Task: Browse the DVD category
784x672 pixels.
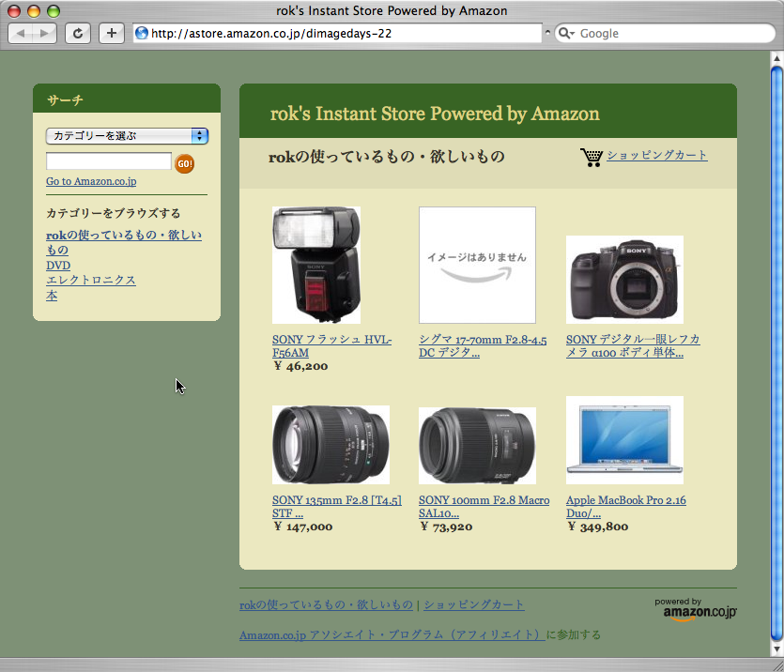Action: 58,266
